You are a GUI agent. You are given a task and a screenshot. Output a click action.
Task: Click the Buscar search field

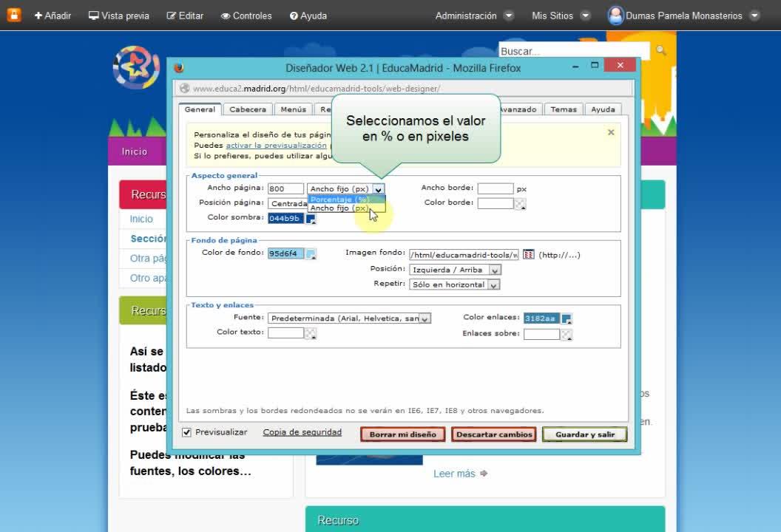[574, 51]
